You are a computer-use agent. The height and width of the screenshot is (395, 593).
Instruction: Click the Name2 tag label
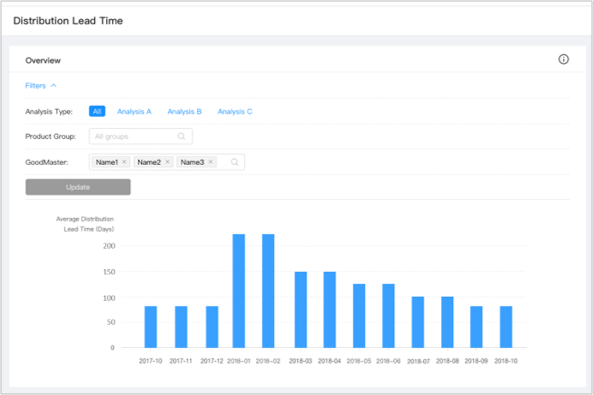pos(149,162)
